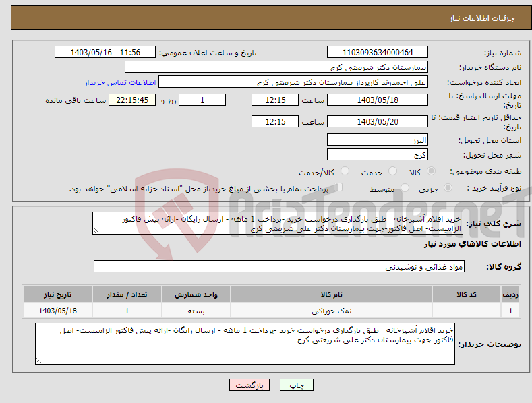Click the چاپ (print) button
Screen dimensions: 532x403
click(296, 385)
